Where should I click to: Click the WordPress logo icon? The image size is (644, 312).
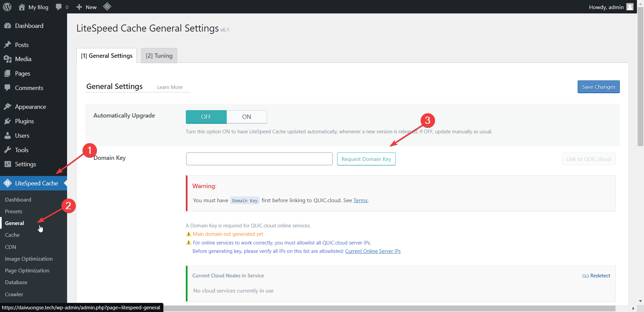point(7,7)
